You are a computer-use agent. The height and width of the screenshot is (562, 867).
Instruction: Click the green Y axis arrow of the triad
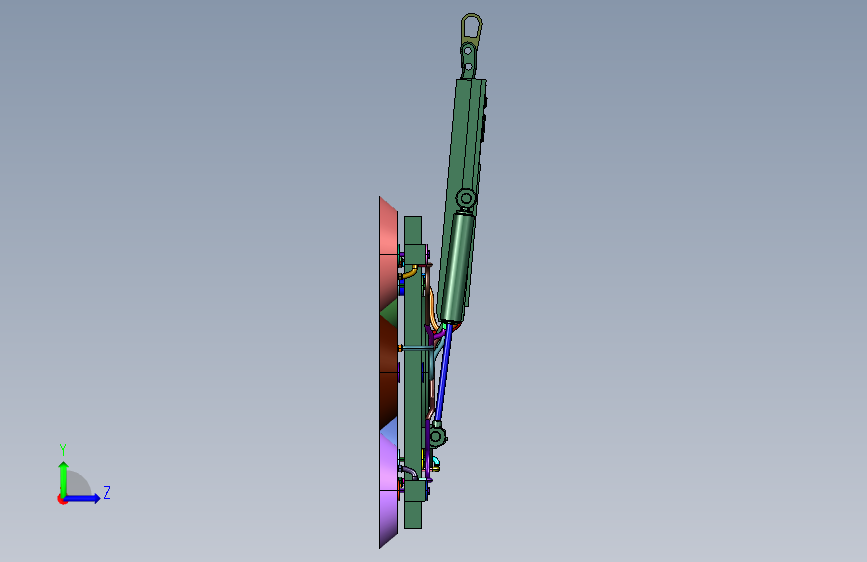click(63, 479)
